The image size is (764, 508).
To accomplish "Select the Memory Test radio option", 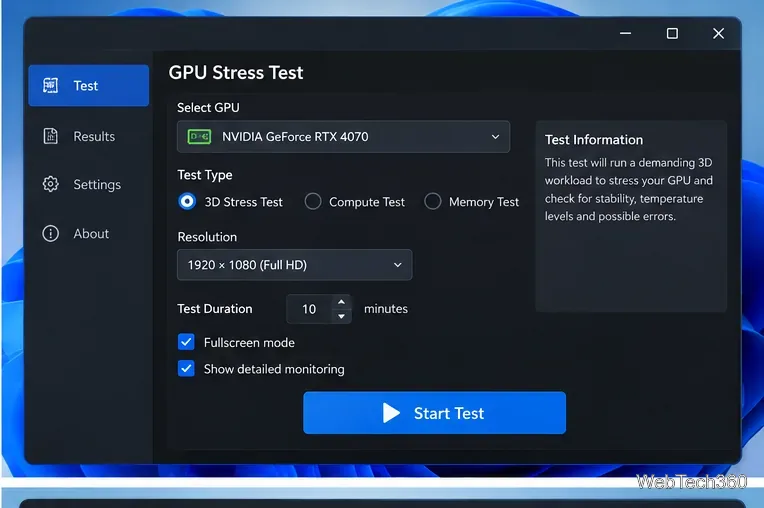I will tap(433, 201).
